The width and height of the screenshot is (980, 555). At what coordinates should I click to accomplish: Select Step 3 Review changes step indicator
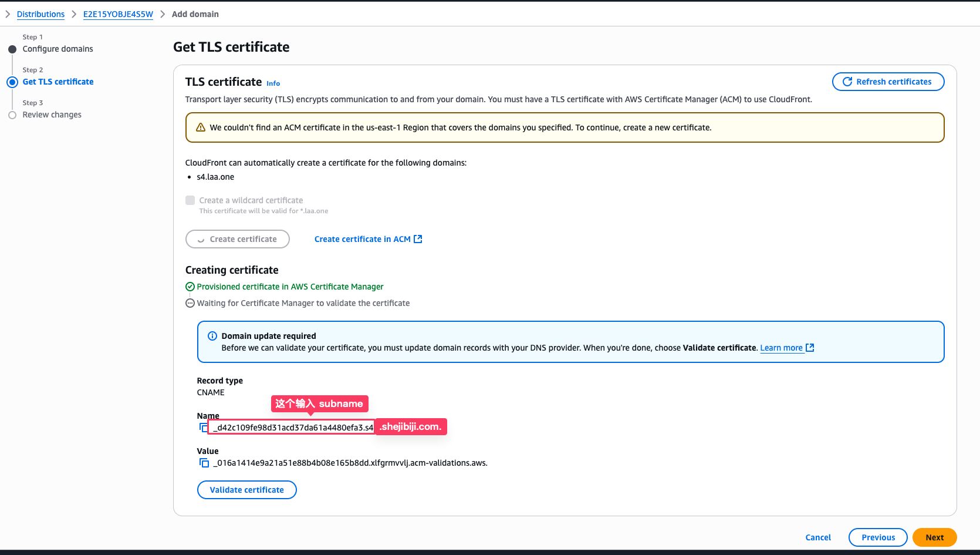(12, 115)
